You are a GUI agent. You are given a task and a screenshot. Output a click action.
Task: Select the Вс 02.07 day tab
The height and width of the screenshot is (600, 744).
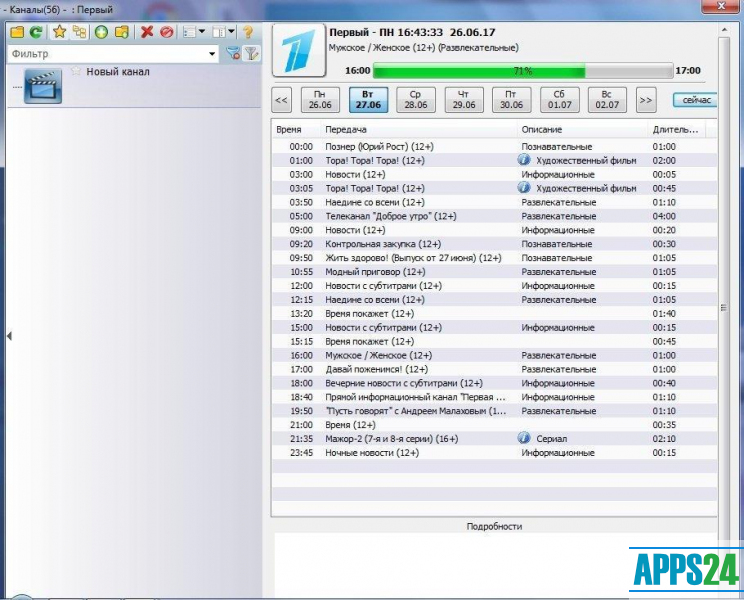point(607,100)
